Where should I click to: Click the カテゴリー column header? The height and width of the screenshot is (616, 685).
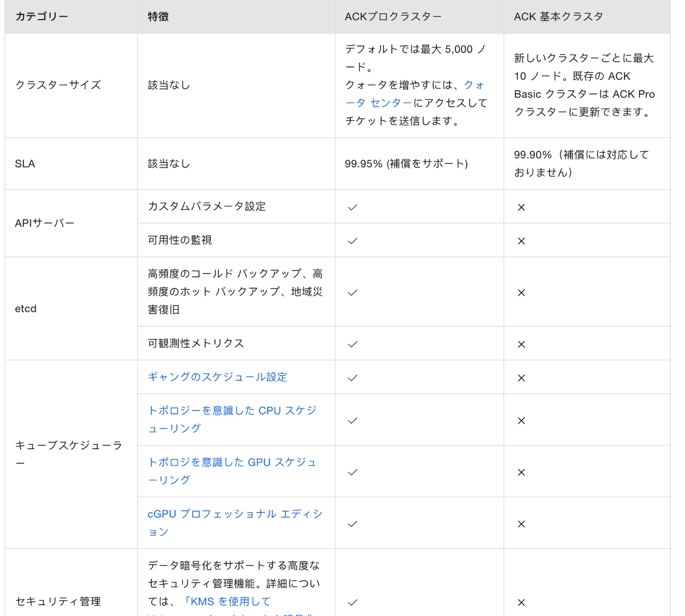[71, 17]
